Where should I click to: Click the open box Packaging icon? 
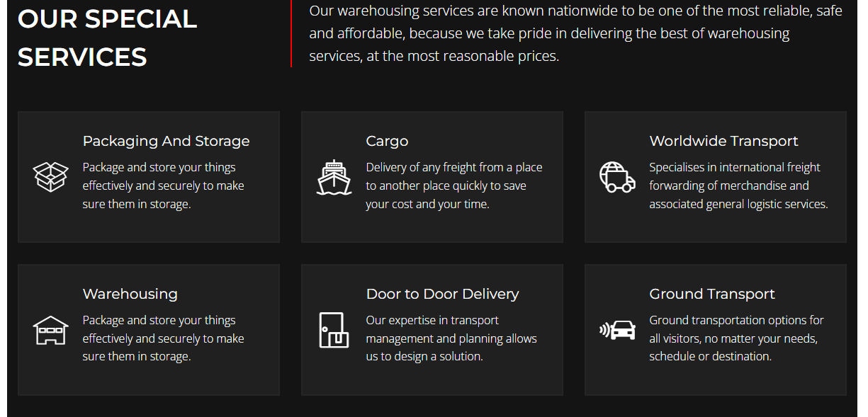[50, 177]
